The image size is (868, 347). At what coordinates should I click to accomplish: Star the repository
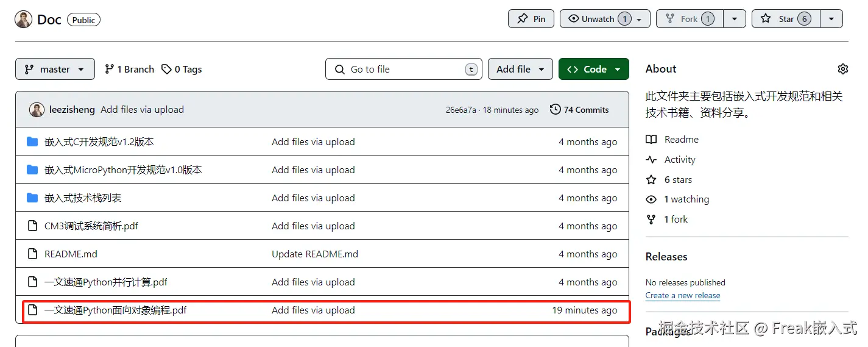click(786, 19)
